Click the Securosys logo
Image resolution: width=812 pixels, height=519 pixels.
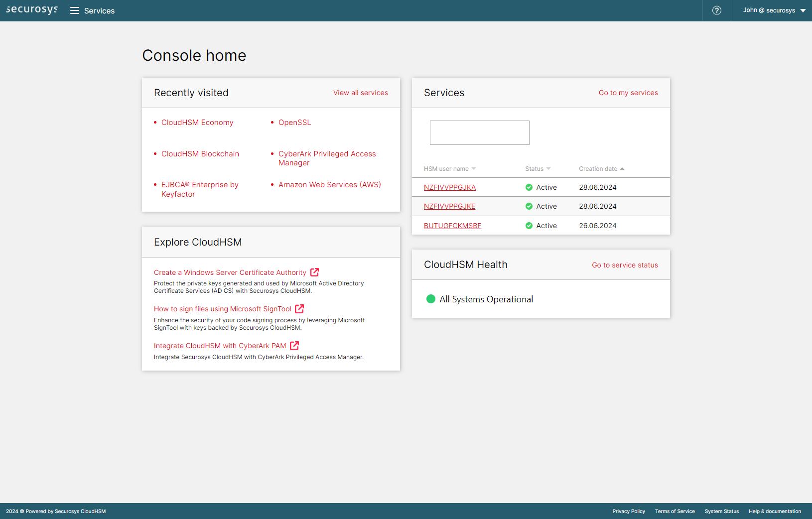pos(32,10)
